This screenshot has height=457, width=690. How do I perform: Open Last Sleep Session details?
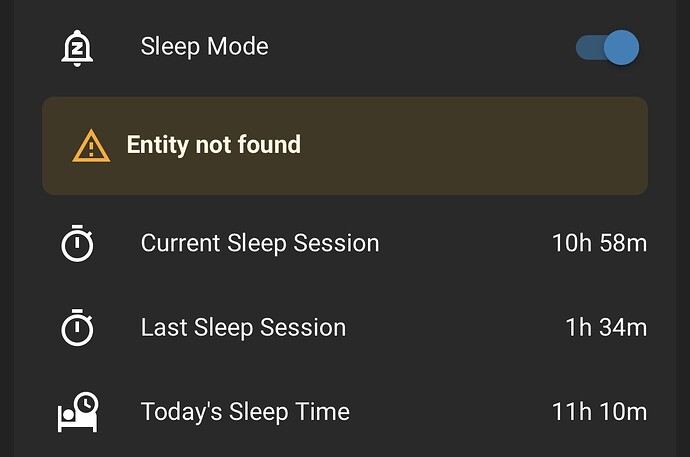[345, 327]
